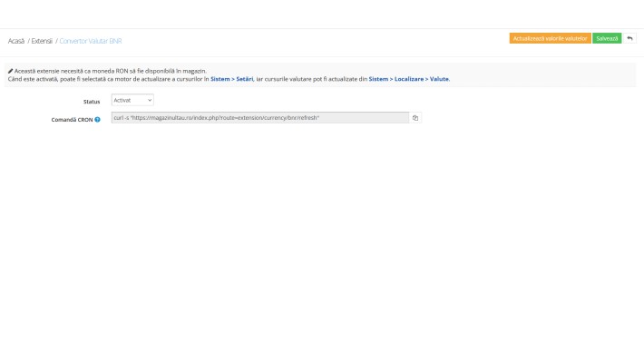This screenshot has width=644, height=345.
Task: Click the back arrow icon button
Action: pyautogui.click(x=629, y=38)
